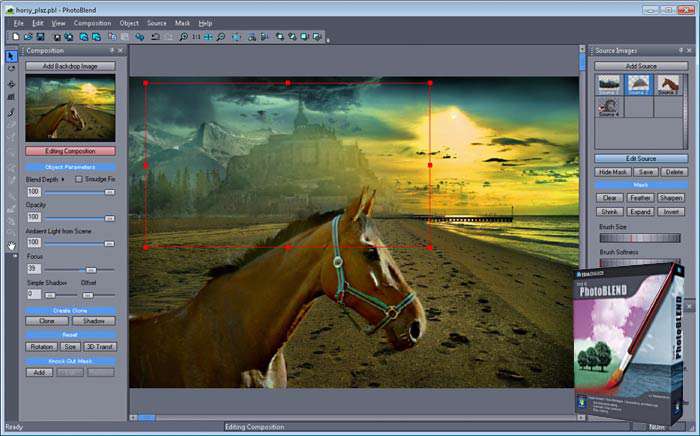
Task: Open the Mask menu
Action: click(x=182, y=23)
